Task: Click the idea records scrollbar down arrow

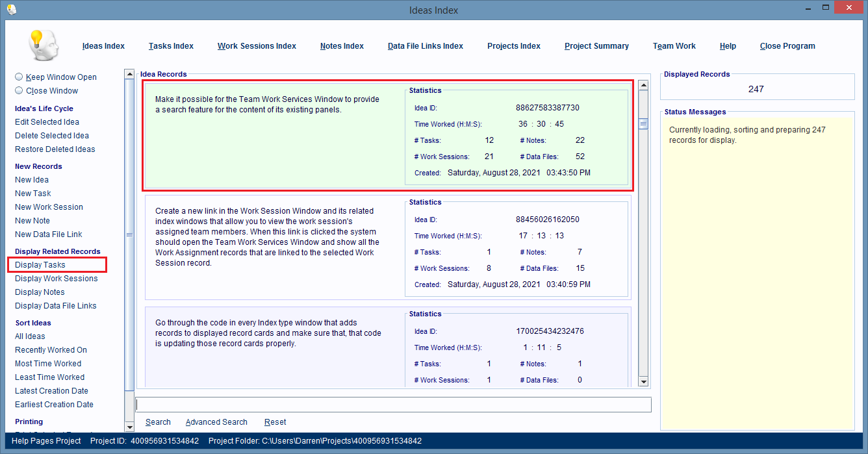Action: (643, 382)
